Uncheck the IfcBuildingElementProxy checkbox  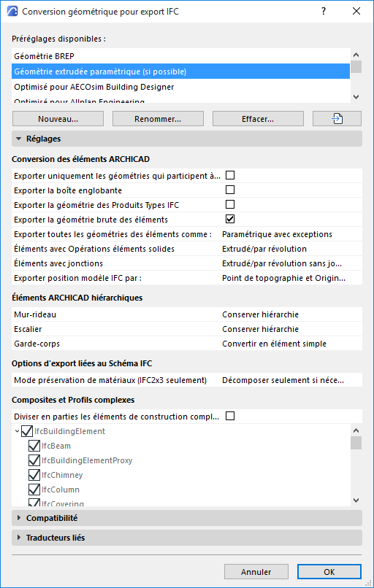[x=34, y=460]
